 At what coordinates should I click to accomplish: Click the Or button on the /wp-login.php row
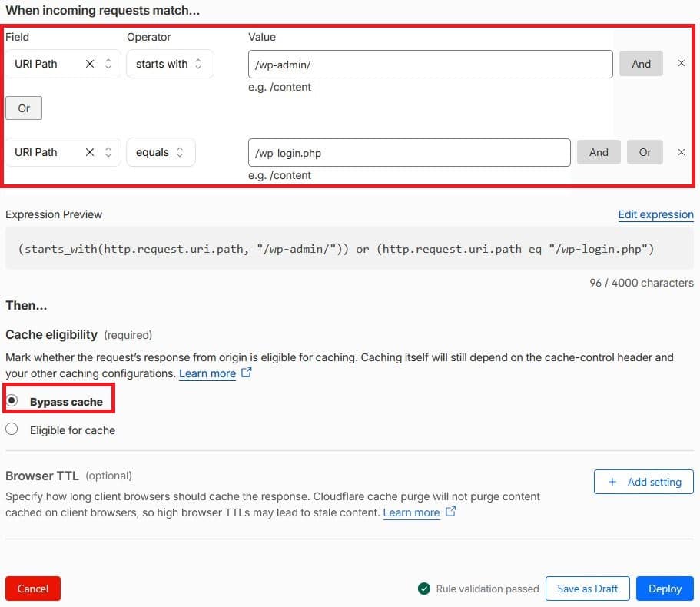645,152
